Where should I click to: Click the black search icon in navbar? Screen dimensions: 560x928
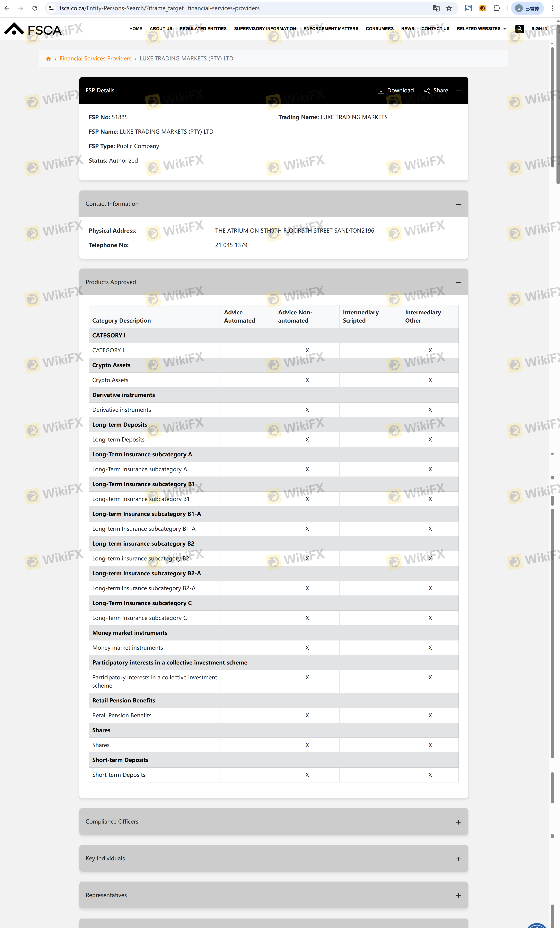tap(519, 29)
